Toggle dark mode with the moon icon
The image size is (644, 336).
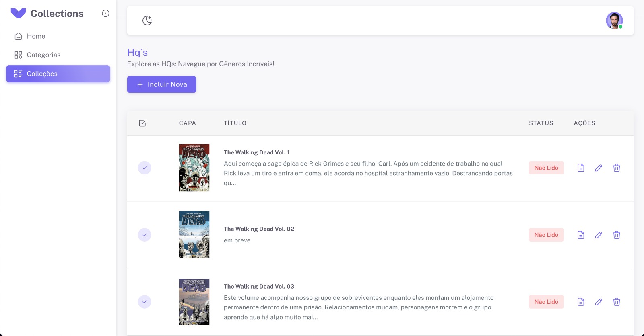pyautogui.click(x=147, y=20)
